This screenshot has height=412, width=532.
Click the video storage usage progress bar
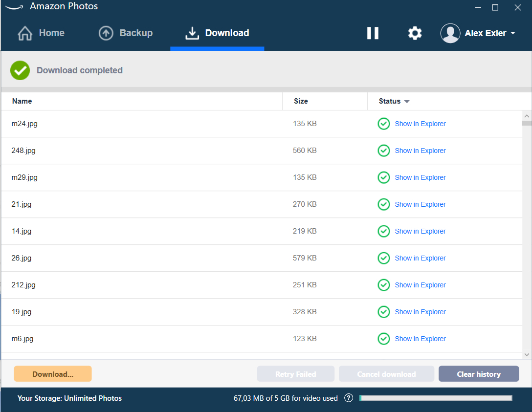pos(435,398)
